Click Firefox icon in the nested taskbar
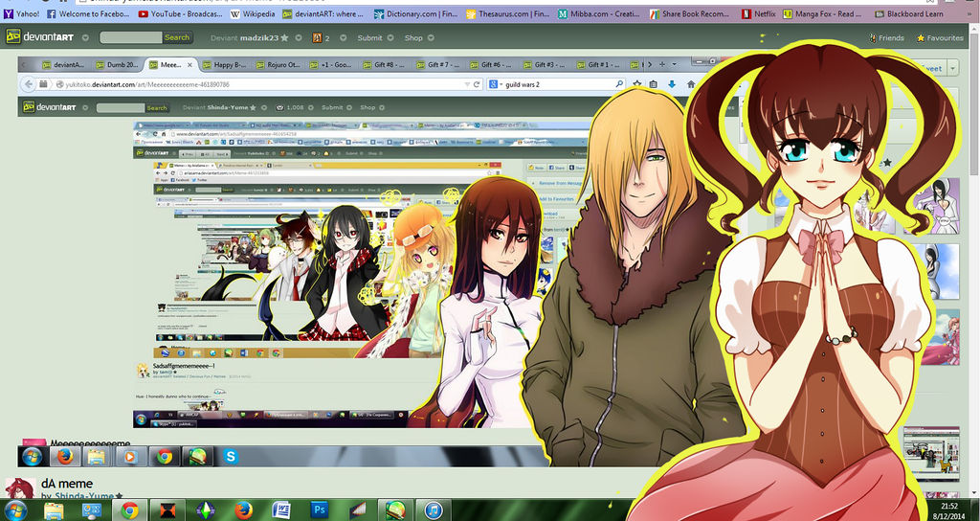Viewport: 980px width, 521px height. point(65,457)
